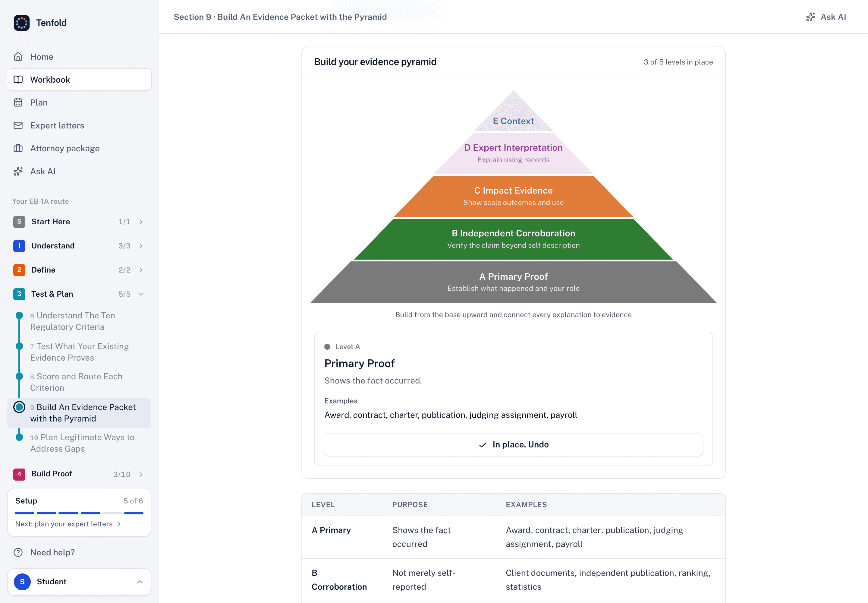Open the Home icon in sidebar
Viewport: 868px width, 603px height.
[18, 57]
